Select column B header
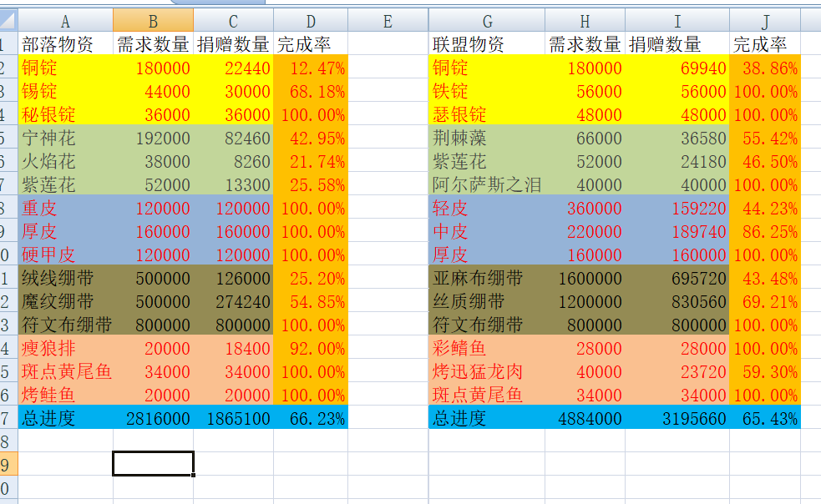The height and width of the screenshot is (504, 821). [153, 21]
